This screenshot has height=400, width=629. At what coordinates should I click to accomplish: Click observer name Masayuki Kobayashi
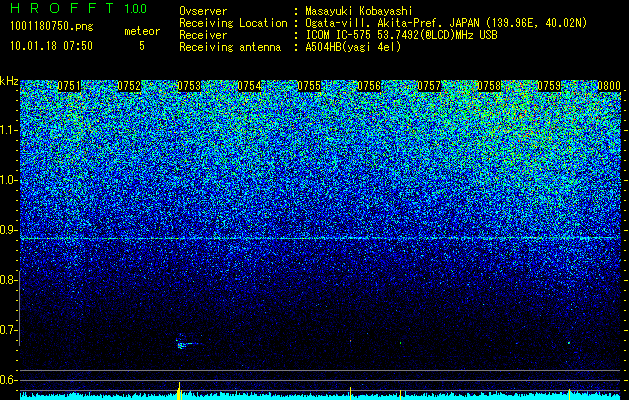coord(359,11)
